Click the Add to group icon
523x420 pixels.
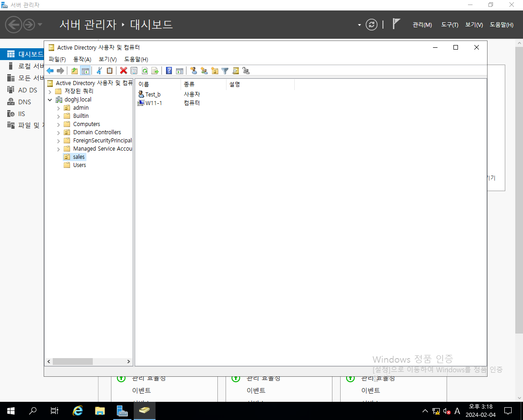click(x=246, y=71)
